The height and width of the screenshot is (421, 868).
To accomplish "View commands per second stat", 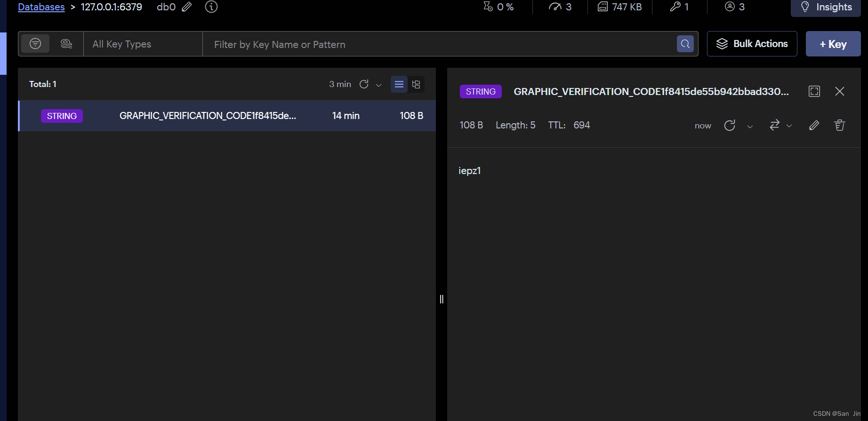I will pyautogui.click(x=560, y=7).
